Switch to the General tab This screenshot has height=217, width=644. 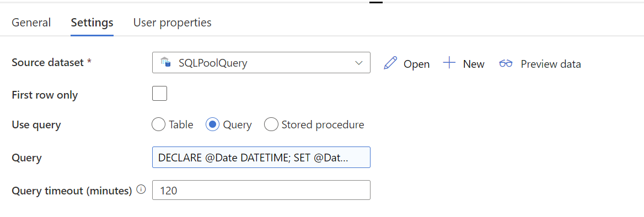(x=31, y=22)
